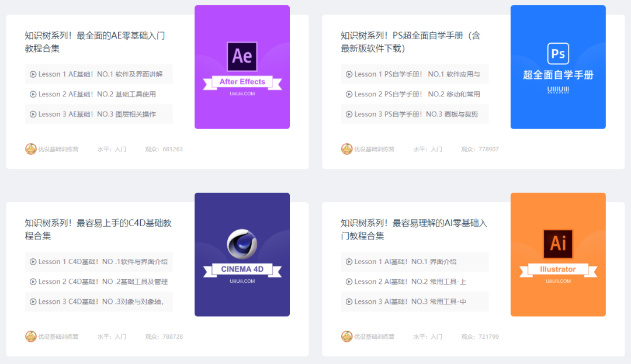Open the PS 超全面自学手册 blue cover
The image size is (631, 364).
pyautogui.click(x=558, y=67)
